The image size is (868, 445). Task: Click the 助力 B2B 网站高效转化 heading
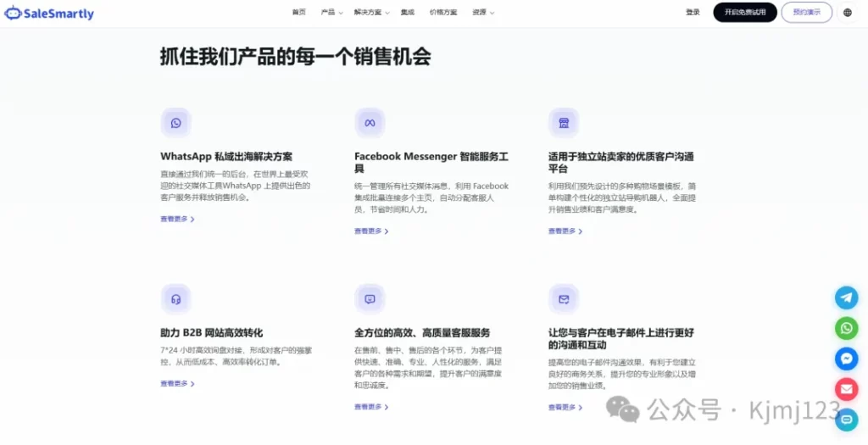click(211, 332)
